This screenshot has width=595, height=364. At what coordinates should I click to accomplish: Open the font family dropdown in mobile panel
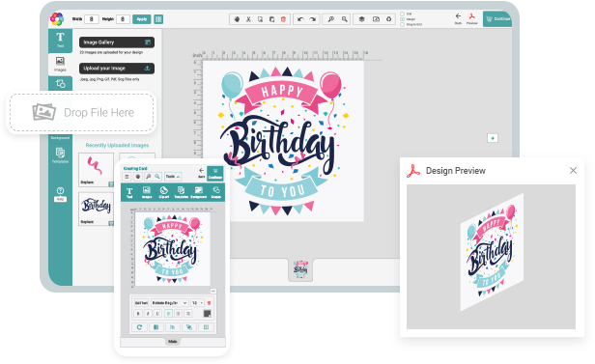[x=169, y=302]
